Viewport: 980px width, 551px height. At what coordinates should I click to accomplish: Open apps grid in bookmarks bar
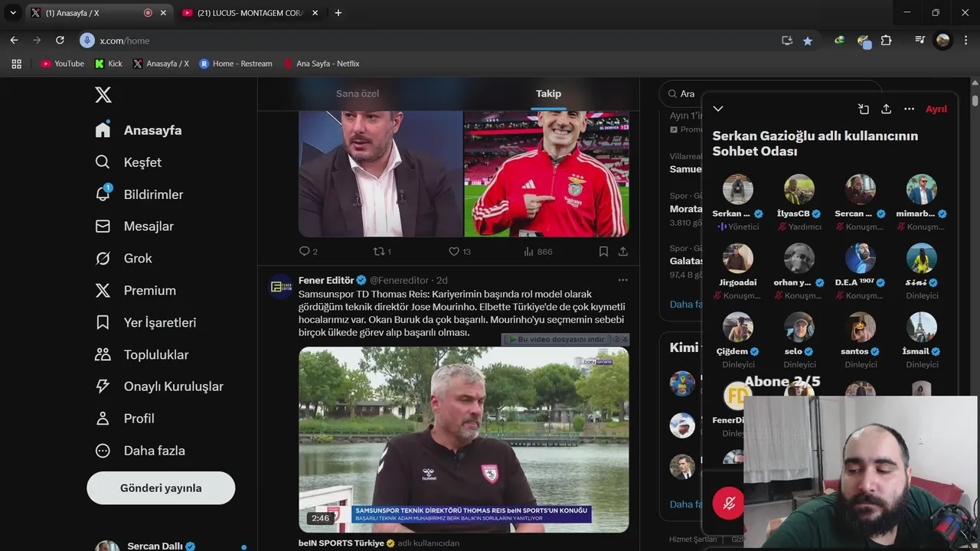(x=16, y=64)
